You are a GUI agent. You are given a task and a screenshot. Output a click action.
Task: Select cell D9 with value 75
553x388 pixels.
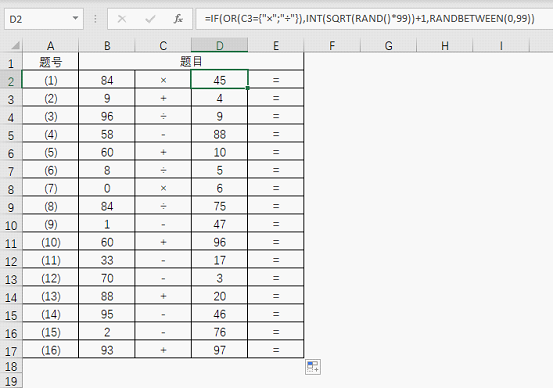click(x=219, y=206)
